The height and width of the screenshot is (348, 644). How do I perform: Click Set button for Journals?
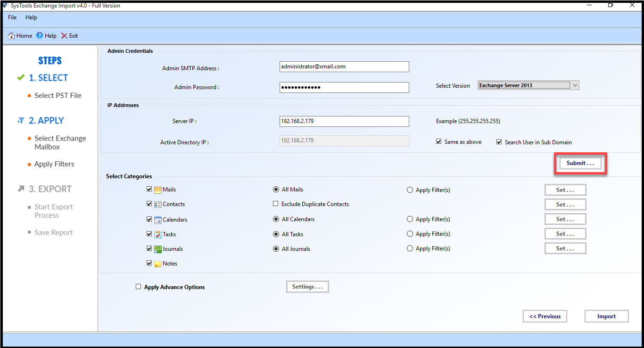(565, 249)
